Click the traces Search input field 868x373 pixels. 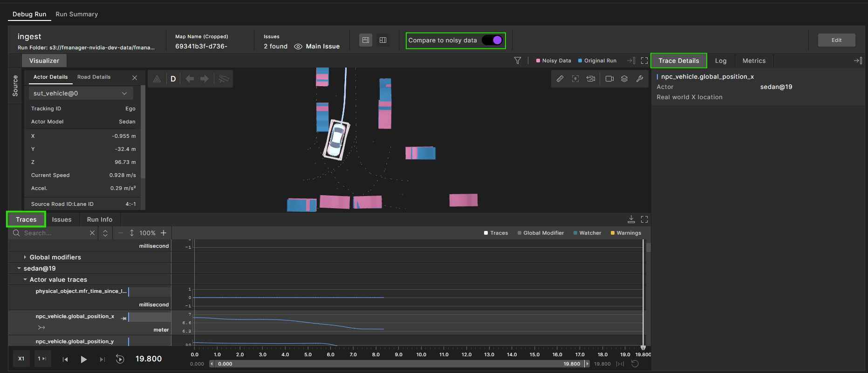(x=54, y=233)
